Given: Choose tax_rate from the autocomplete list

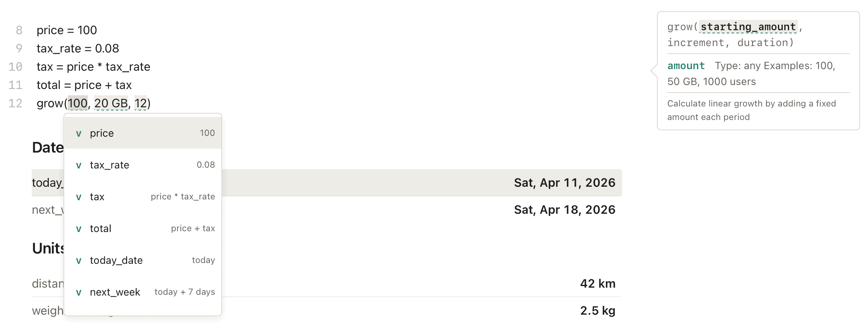Looking at the screenshot, I should [x=143, y=165].
